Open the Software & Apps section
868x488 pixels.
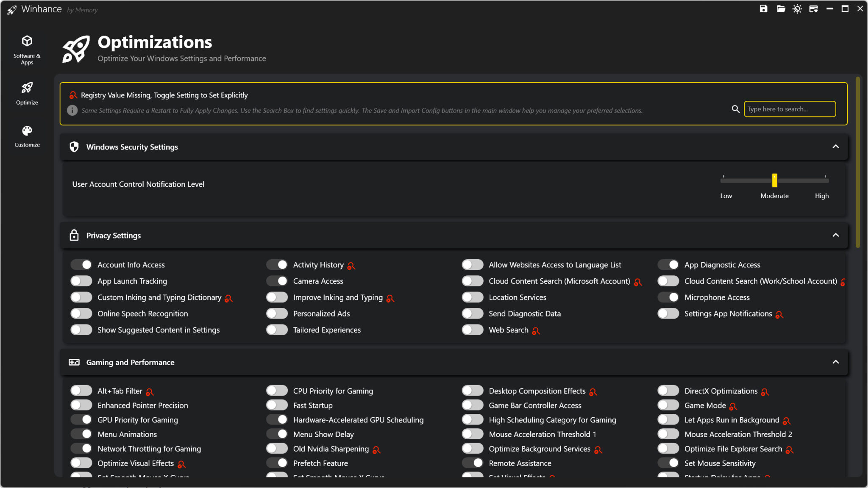coord(27,49)
